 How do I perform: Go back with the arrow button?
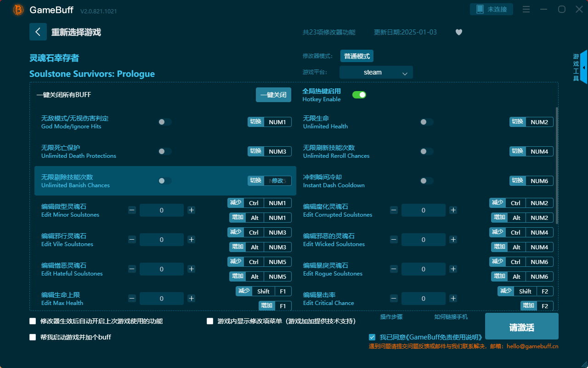[38, 32]
